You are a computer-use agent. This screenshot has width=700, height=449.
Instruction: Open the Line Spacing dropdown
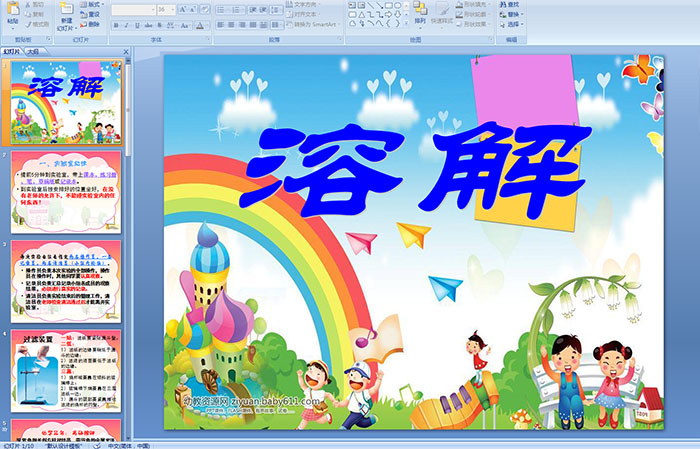click(x=276, y=10)
